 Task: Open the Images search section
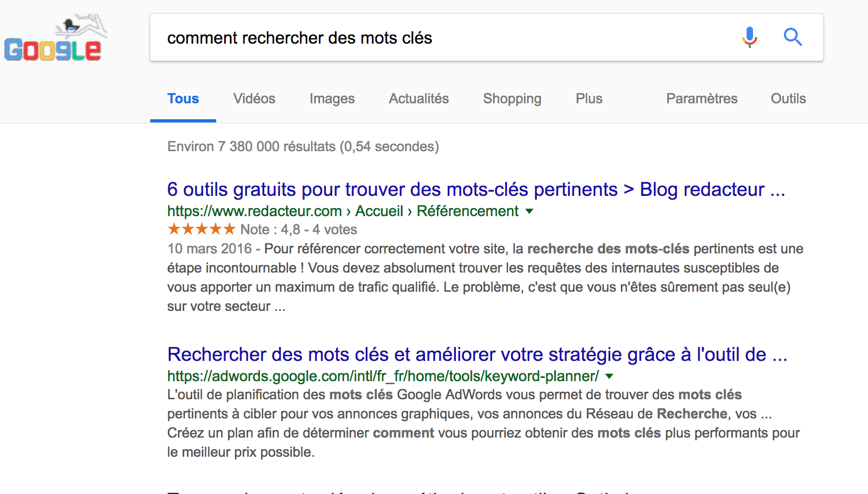pyautogui.click(x=332, y=98)
